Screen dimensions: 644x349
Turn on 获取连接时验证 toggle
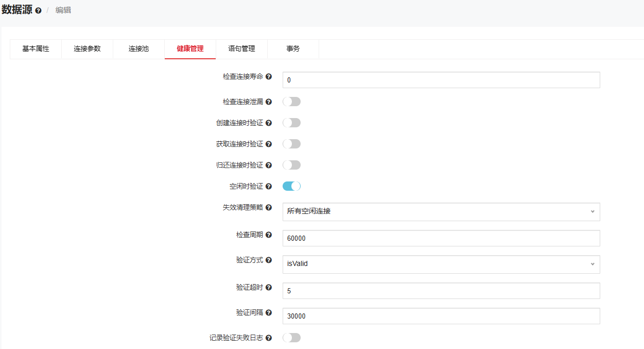click(x=291, y=144)
